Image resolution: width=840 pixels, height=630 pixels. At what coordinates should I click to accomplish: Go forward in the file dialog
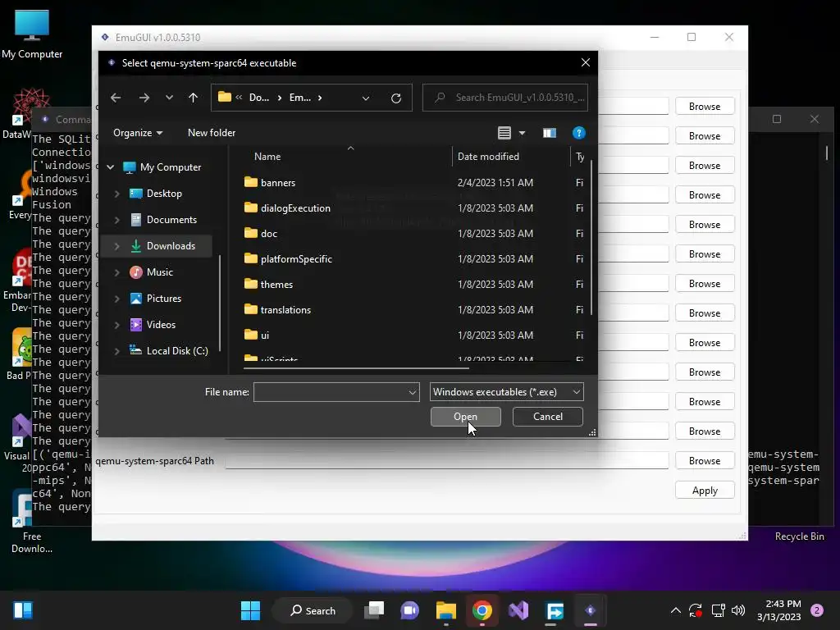pos(144,98)
